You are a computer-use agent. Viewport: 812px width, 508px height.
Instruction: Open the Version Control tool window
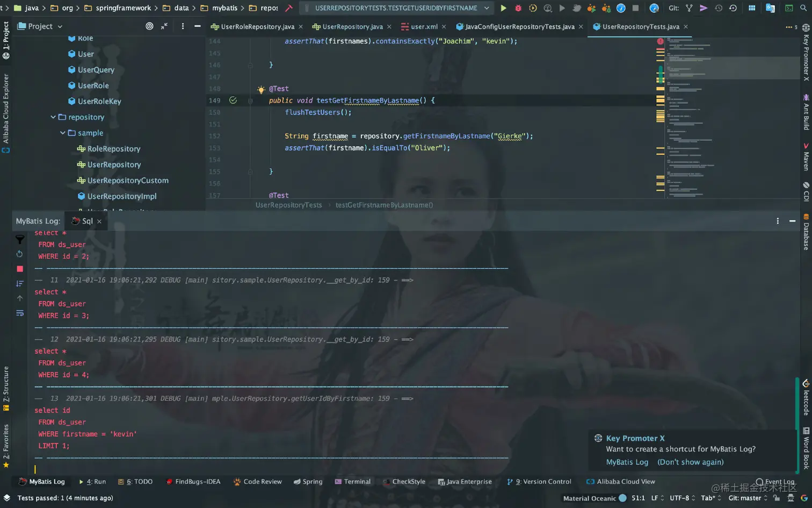539,482
